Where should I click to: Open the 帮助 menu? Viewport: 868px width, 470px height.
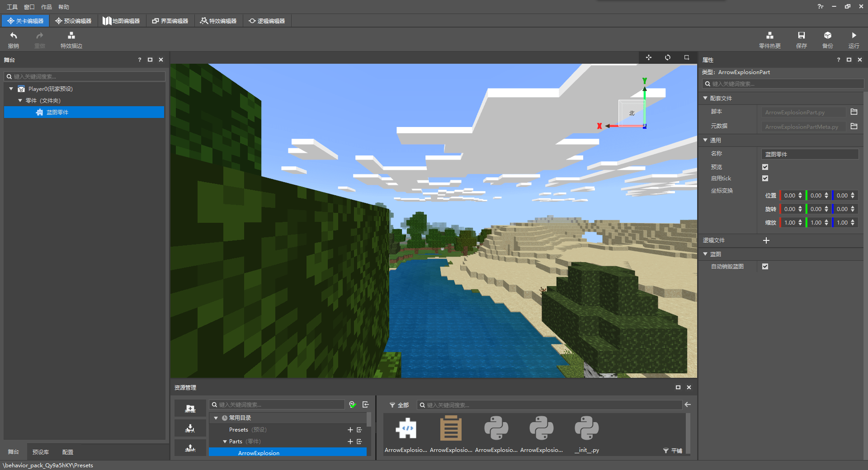pyautogui.click(x=64, y=7)
